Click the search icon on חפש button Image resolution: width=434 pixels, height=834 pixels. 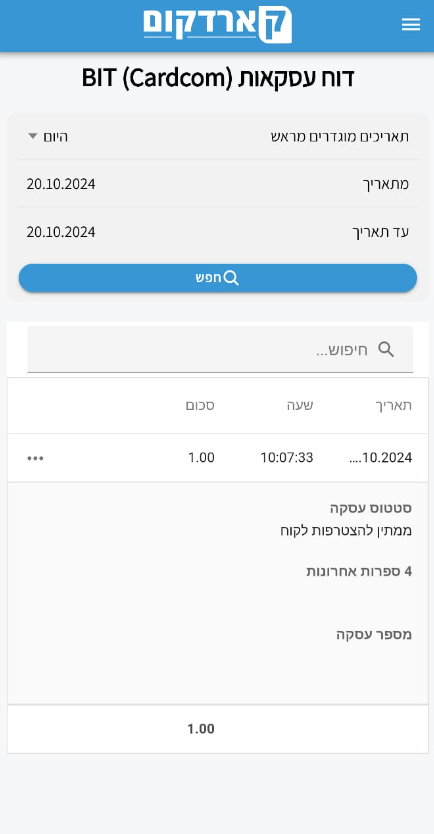pos(231,278)
